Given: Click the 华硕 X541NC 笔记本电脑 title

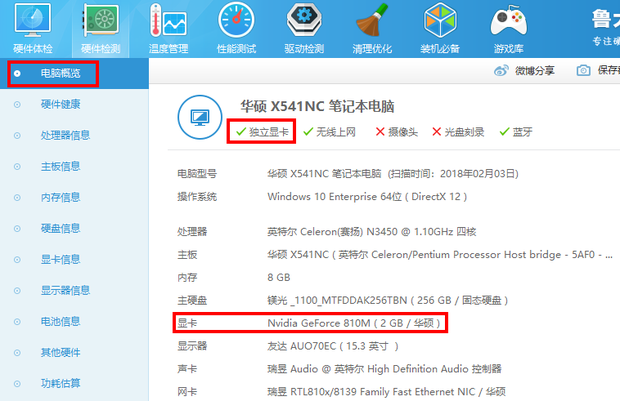Looking at the screenshot, I should (x=318, y=106).
